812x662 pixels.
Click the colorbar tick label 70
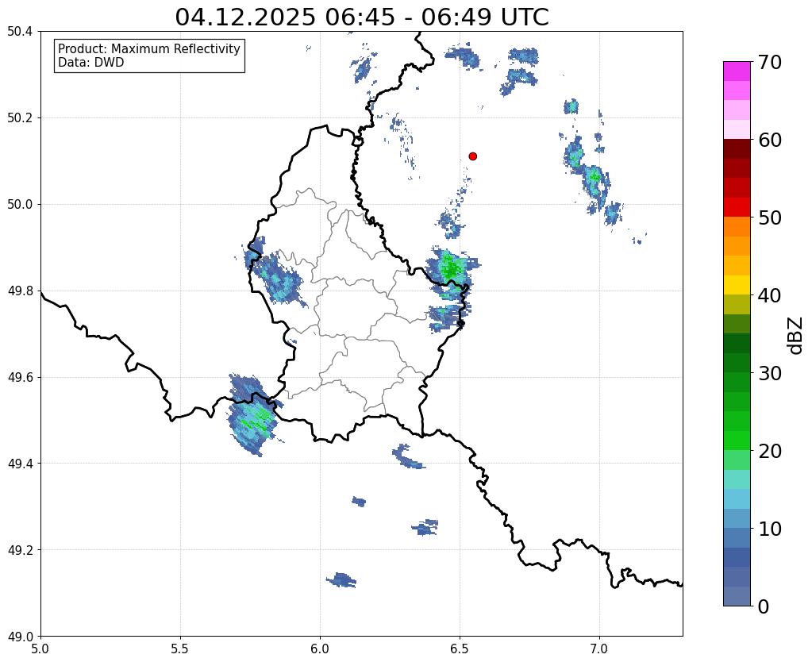coord(770,62)
